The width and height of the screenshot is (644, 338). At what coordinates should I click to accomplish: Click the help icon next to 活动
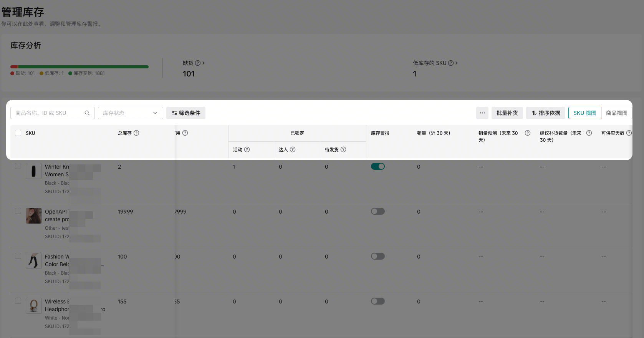(x=247, y=149)
